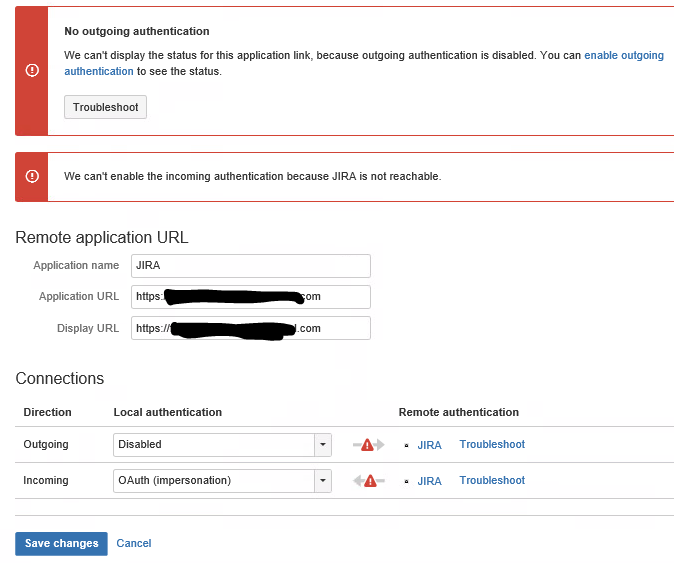
Task: Click the Outgoing direction label
Action: [x=46, y=444]
